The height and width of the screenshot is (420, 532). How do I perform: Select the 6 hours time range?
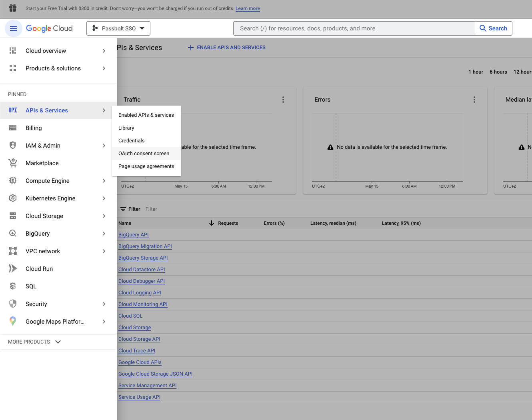click(x=498, y=72)
